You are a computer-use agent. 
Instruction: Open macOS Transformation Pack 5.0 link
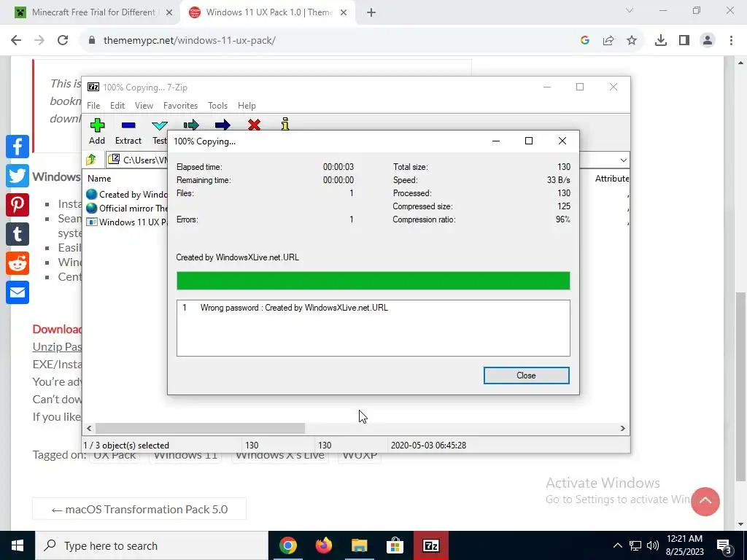139,509
